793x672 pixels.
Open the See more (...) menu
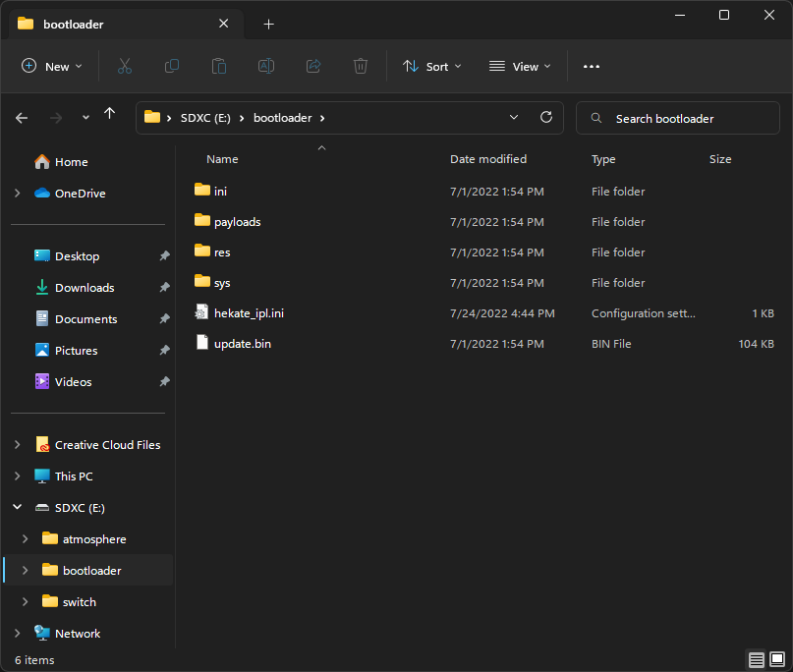pos(591,66)
